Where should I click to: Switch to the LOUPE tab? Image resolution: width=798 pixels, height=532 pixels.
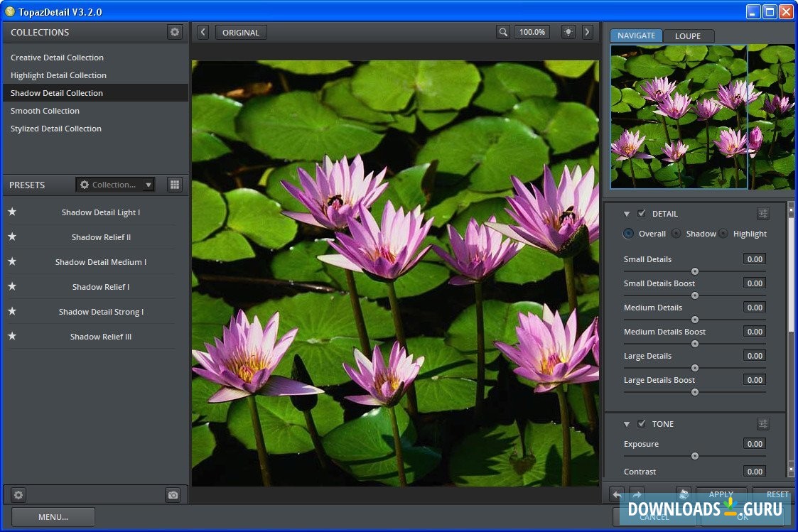click(x=687, y=36)
